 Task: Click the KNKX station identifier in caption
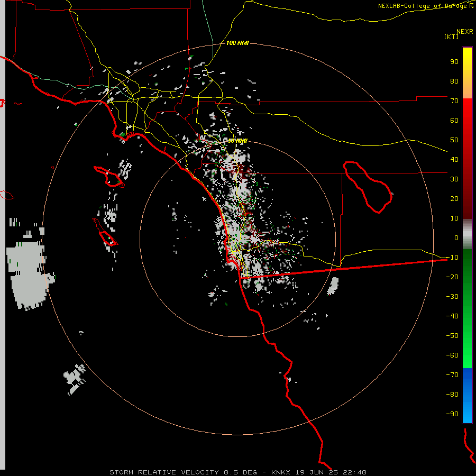click(x=281, y=472)
